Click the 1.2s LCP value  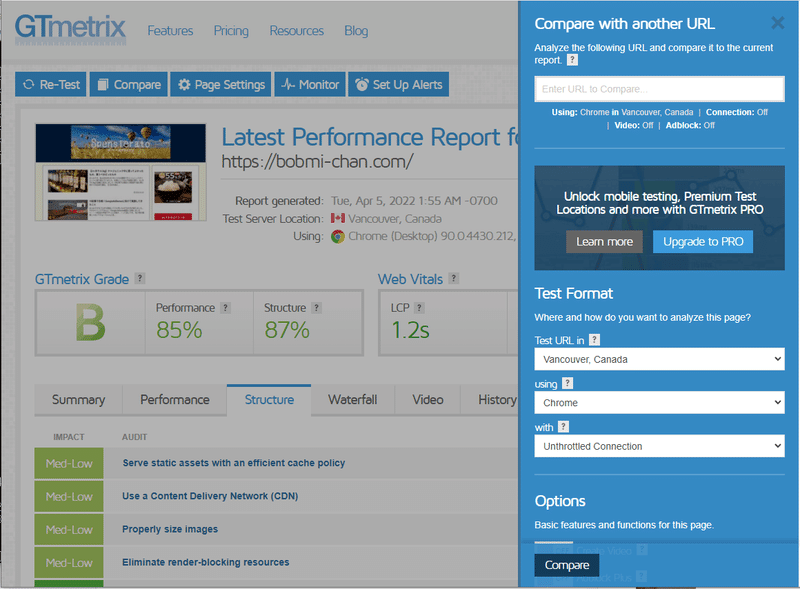(410, 330)
